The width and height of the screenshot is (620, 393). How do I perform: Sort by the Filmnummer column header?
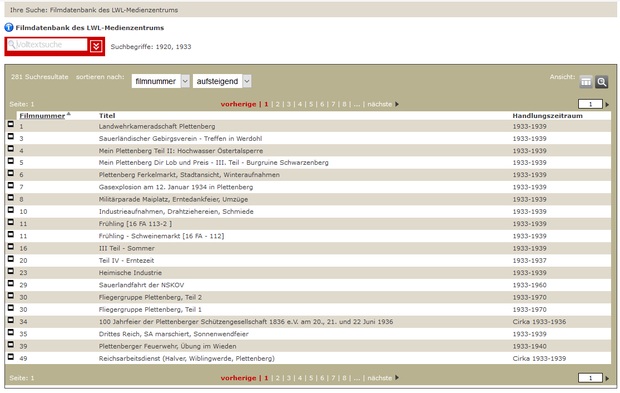pyautogui.click(x=42, y=116)
